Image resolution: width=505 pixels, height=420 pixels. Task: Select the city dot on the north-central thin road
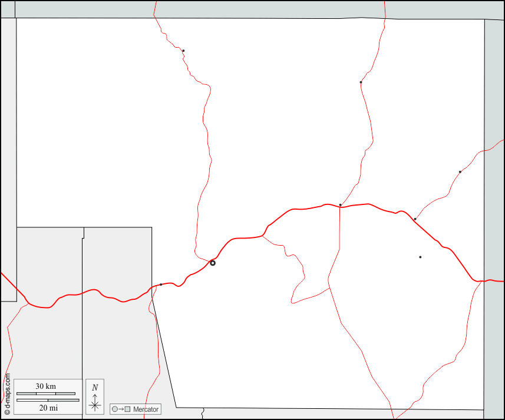361,82
